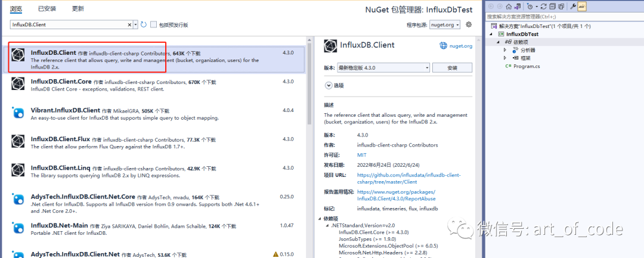Collapse all items in Solution Explorer

pos(552,7)
